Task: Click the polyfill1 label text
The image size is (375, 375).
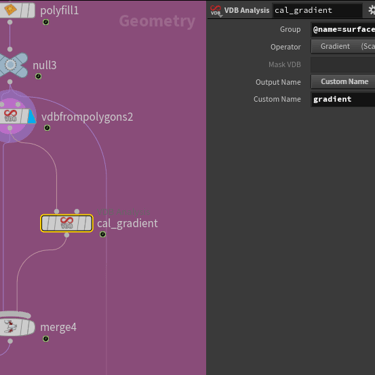Action: coord(59,11)
